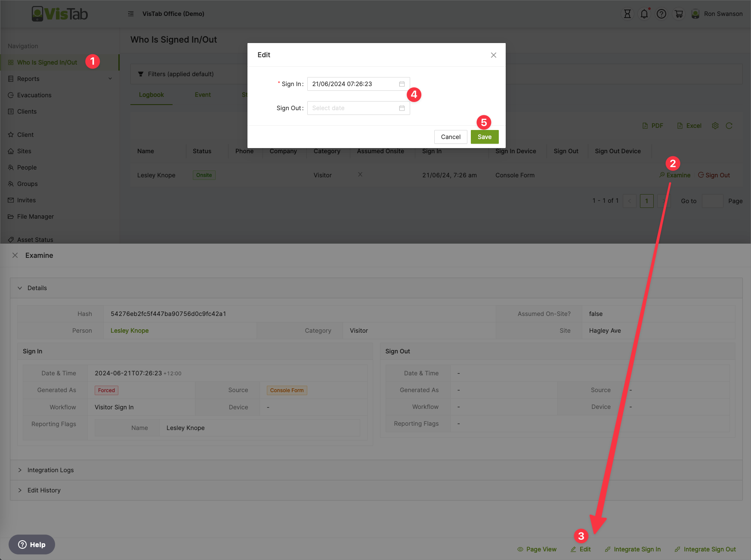Open the shopping cart icon
Viewport: 751px width, 560px height.
click(x=679, y=14)
